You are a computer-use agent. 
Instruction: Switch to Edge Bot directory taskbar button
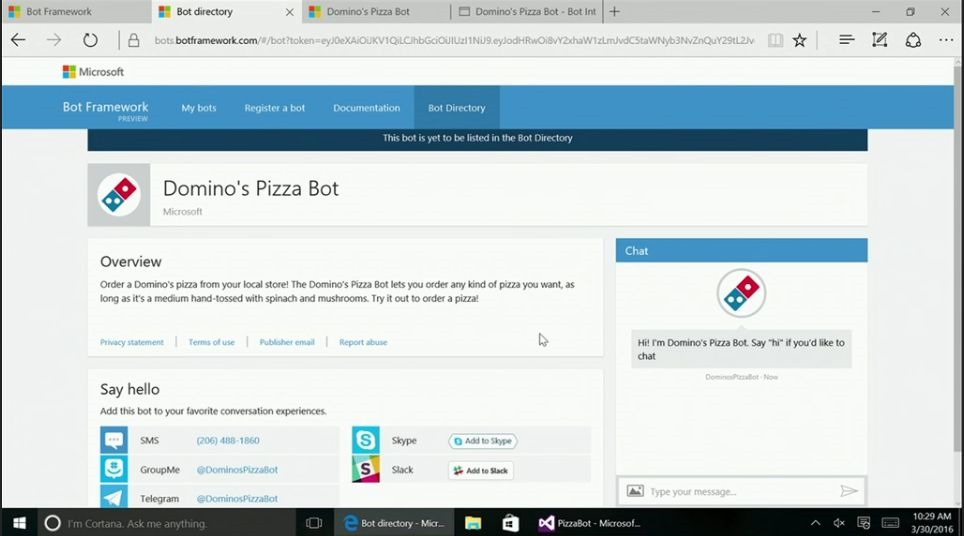[x=394, y=523]
